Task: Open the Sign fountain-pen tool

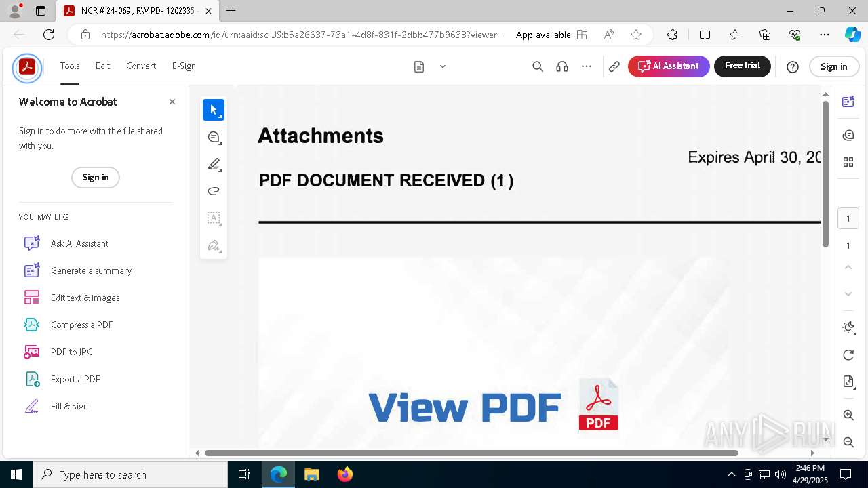Action: [x=214, y=245]
